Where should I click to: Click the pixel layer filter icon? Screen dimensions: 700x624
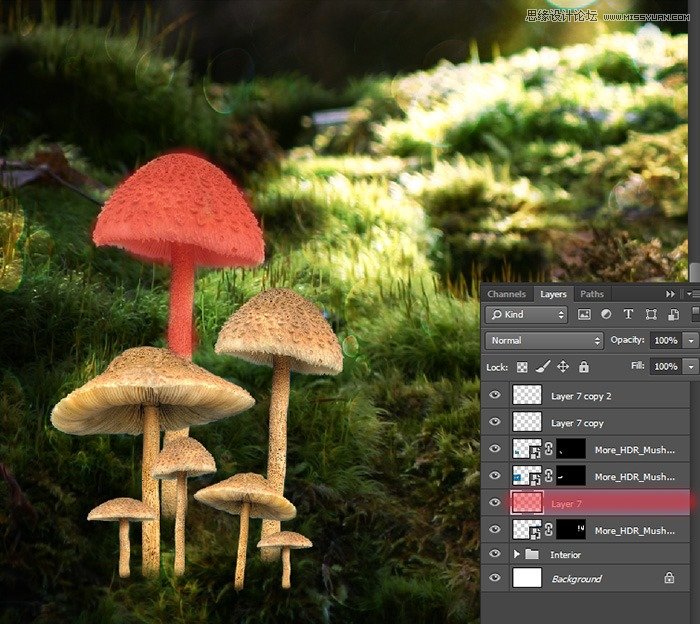point(584,315)
